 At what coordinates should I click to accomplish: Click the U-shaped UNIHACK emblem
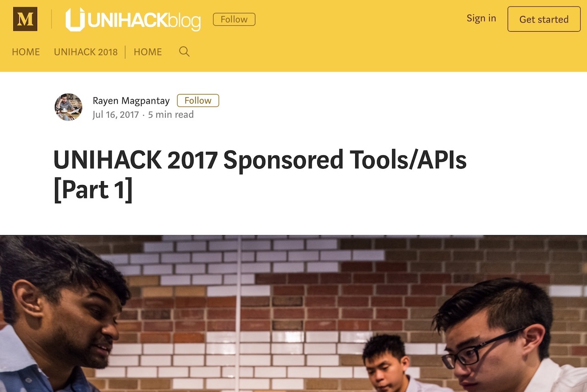[x=75, y=20]
